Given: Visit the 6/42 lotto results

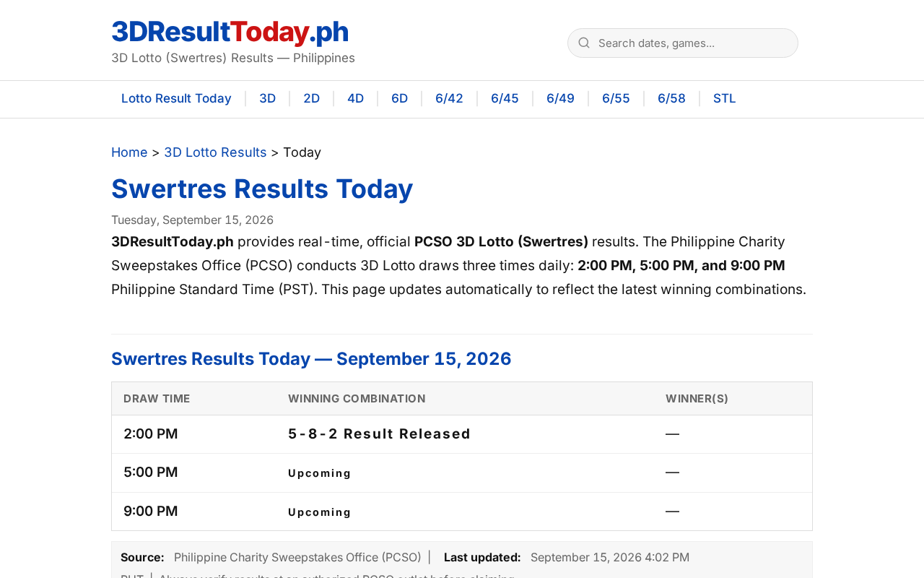Looking at the screenshot, I should (x=449, y=98).
